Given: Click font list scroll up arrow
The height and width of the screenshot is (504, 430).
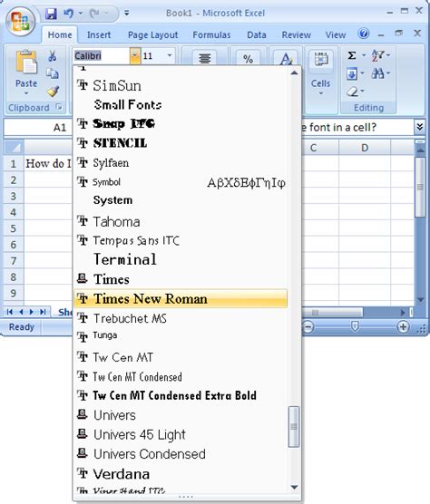Looking at the screenshot, I should click(294, 73).
